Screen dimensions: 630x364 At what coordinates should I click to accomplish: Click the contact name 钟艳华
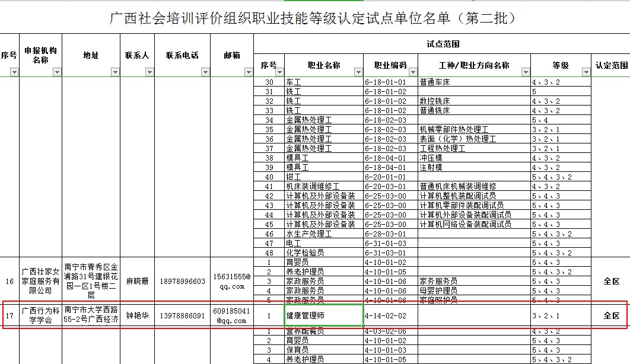tap(137, 315)
